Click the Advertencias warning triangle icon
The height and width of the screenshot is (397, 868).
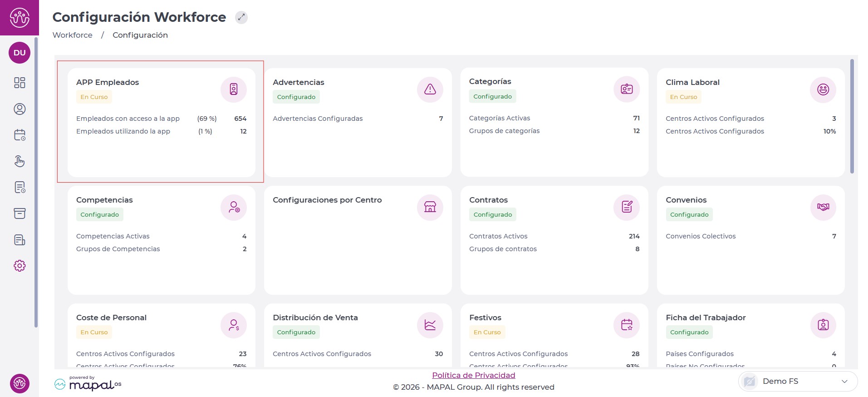tap(430, 89)
